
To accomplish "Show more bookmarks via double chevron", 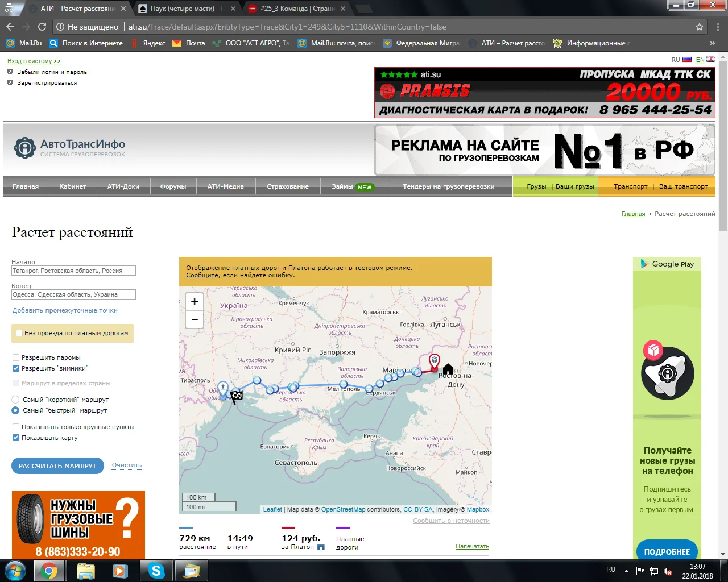I will point(713,43).
